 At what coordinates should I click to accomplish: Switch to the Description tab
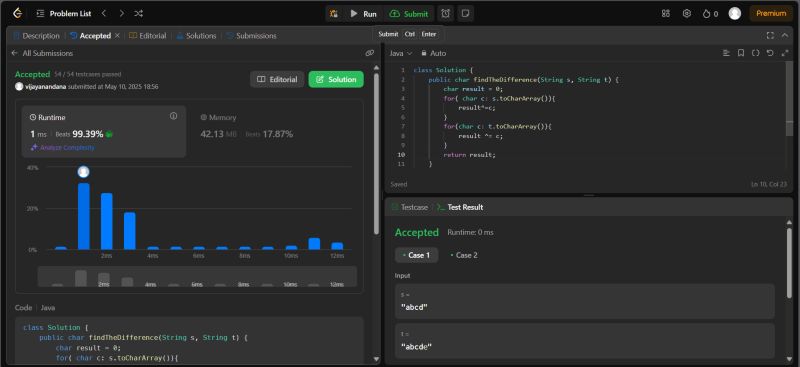pos(36,36)
